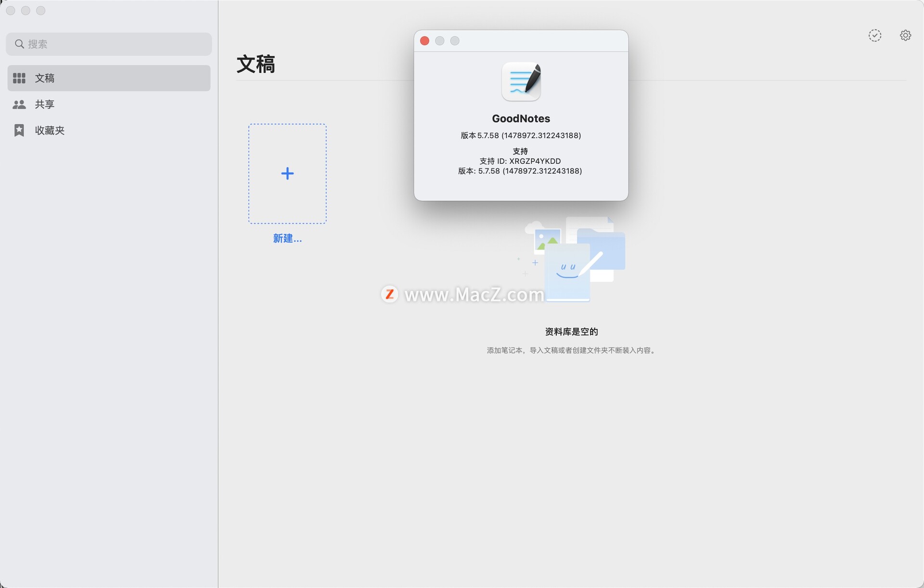Click the zoom button of the About window
Image resolution: width=924 pixels, height=588 pixels.
455,41
